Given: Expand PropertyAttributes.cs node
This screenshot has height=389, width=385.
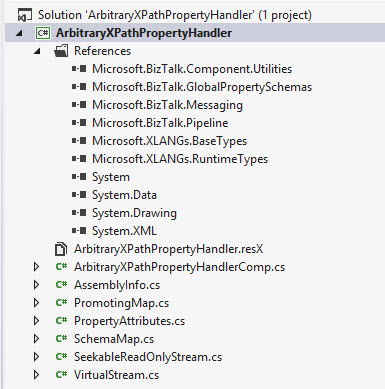Looking at the screenshot, I should click(36, 321).
